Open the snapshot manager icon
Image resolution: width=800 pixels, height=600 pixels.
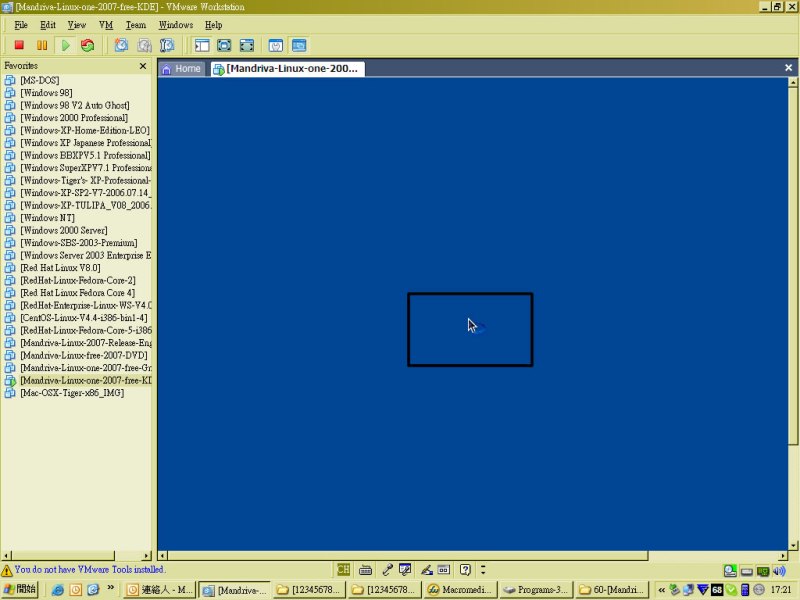(167, 45)
